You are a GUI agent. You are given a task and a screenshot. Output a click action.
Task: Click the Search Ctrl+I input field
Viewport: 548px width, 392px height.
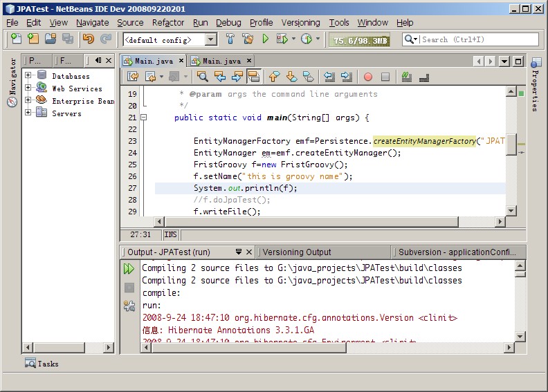478,39
